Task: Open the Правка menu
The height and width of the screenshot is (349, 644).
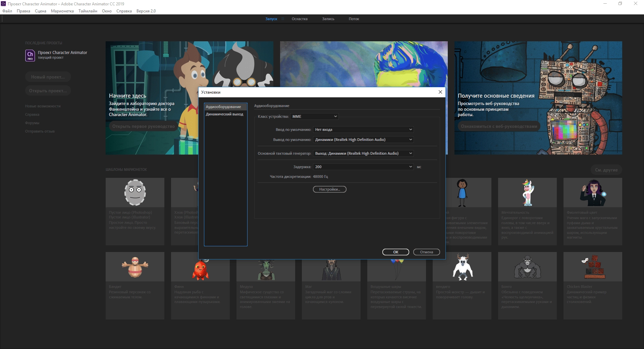Action: tap(23, 11)
